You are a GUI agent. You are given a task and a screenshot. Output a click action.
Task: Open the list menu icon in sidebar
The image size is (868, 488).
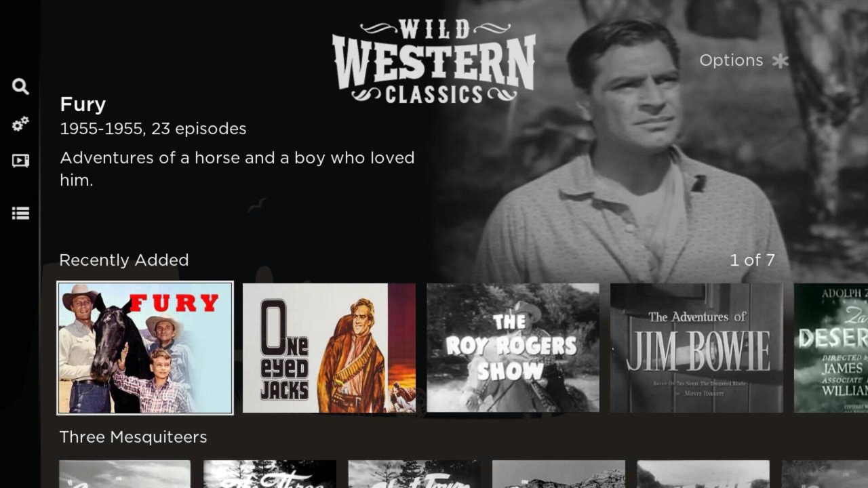tap(20, 213)
